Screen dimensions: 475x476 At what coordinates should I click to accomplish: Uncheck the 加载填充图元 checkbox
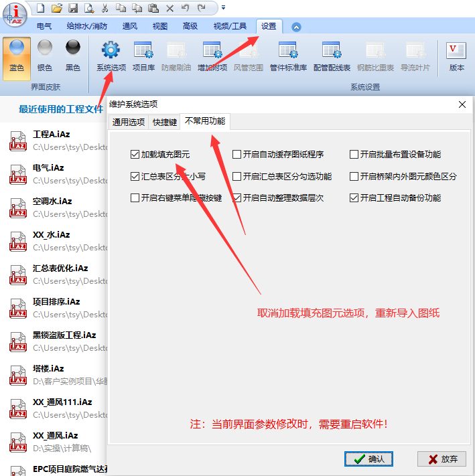click(x=135, y=155)
